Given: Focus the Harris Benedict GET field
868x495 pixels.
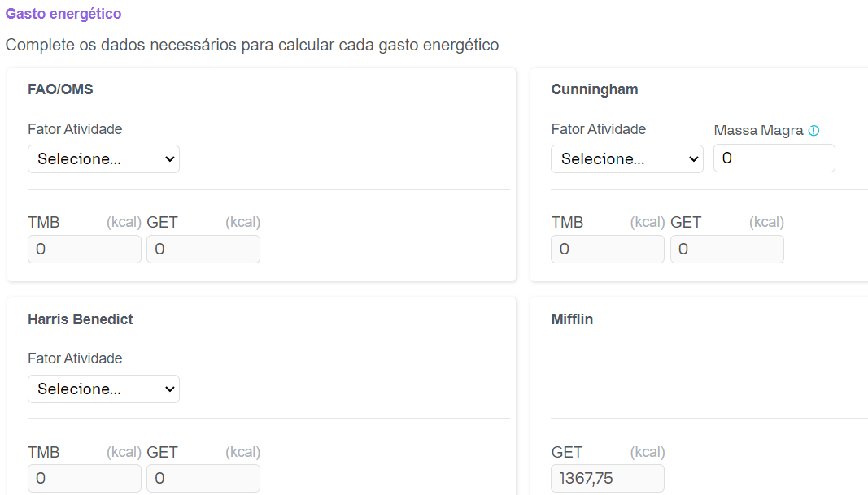Looking at the screenshot, I should pyautogui.click(x=203, y=479).
